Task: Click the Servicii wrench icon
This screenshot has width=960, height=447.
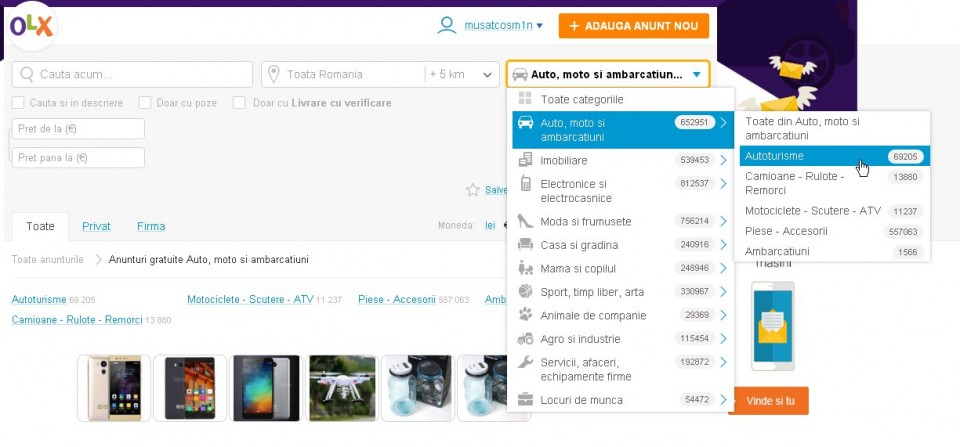Action: 525,362
